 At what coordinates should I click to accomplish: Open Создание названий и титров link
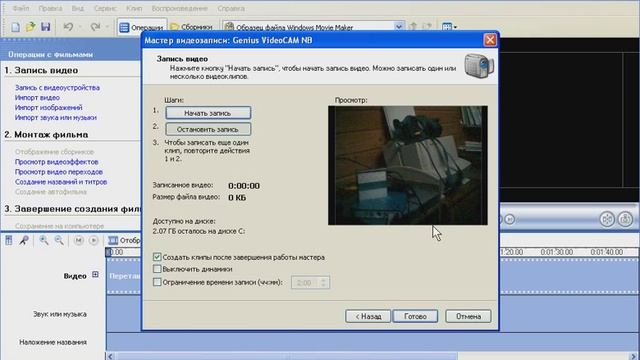[61, 182]
